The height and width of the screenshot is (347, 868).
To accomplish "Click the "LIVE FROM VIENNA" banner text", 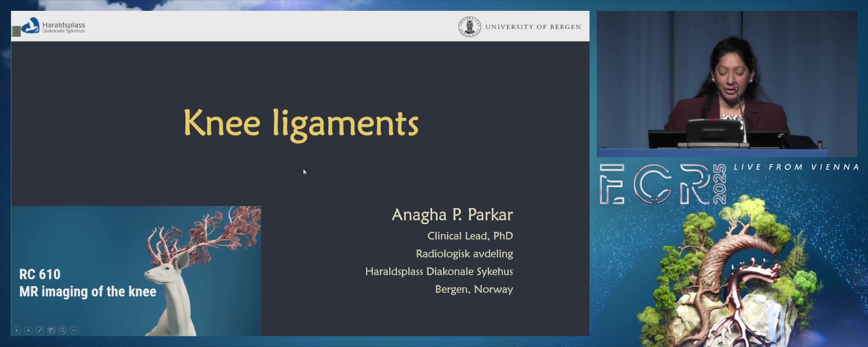I will pos(796,167).
